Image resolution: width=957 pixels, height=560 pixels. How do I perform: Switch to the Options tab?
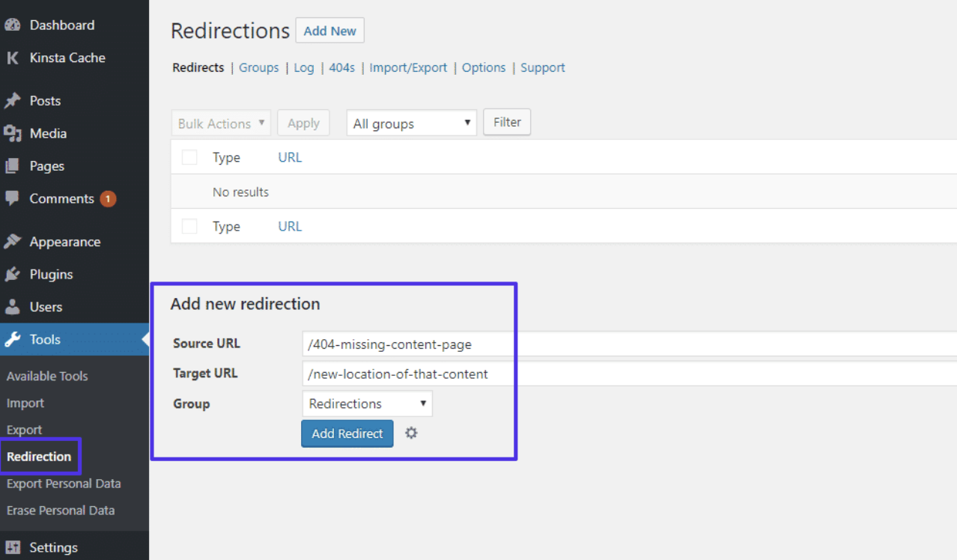[x=484, y=67]
